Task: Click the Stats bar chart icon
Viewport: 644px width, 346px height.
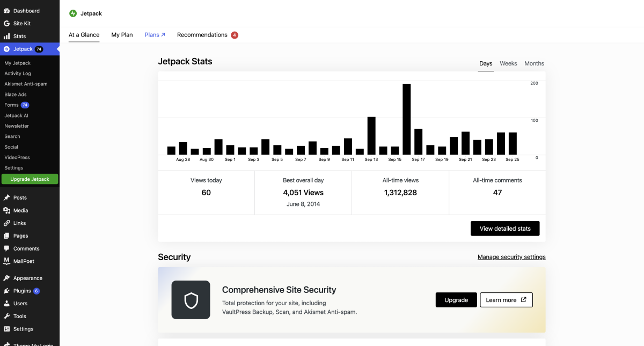Action: pyautogui.click(x=7, y=36)
